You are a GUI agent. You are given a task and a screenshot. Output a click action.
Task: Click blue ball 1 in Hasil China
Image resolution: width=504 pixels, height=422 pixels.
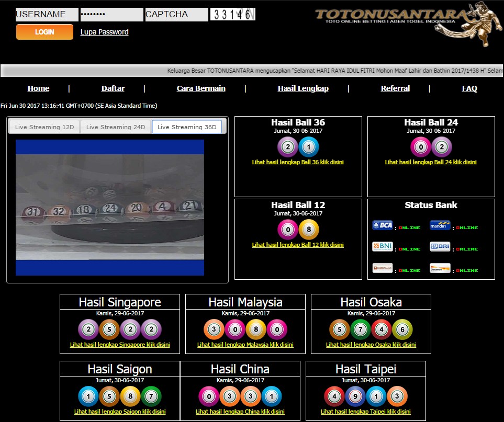coord(272,396)
